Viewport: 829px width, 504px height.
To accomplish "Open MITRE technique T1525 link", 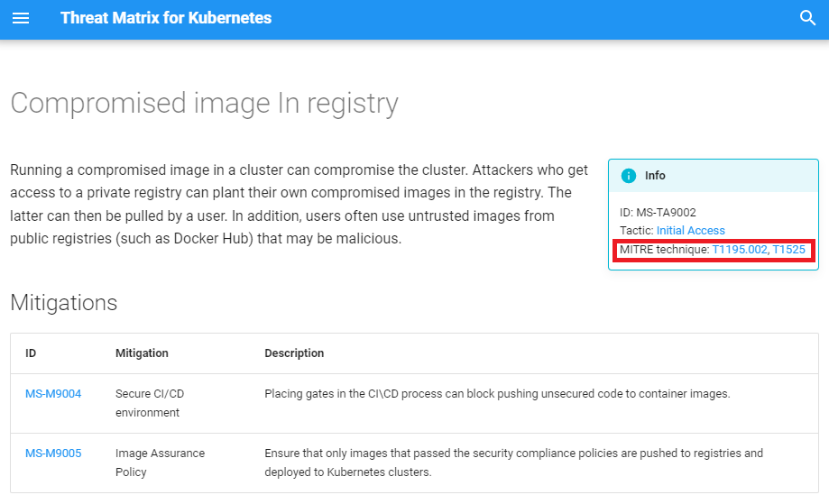I will tap(788, 250).
